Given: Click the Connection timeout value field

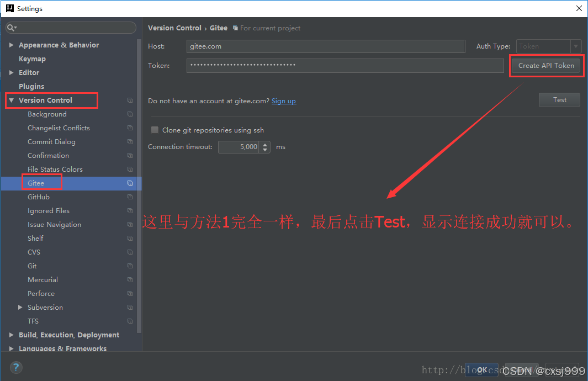Looking at the screenshot, I should coord(239,147).
